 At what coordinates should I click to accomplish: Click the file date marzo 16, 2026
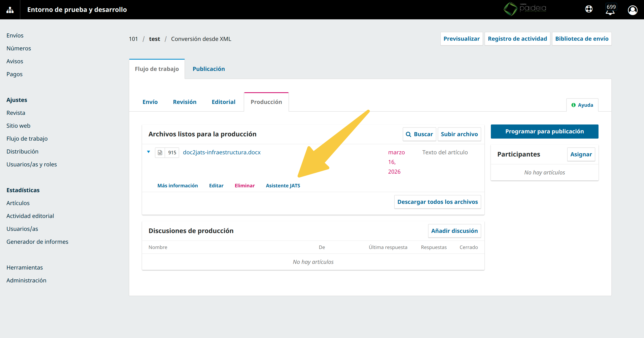point(396,162)
